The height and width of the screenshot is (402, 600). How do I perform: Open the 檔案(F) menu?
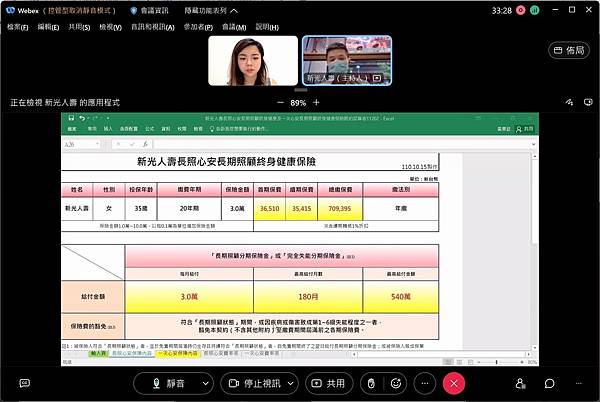18,27
